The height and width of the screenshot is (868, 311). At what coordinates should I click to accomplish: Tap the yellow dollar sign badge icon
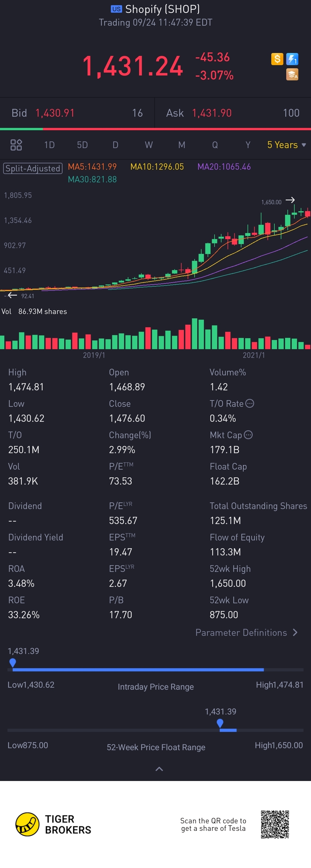[277, 59]
